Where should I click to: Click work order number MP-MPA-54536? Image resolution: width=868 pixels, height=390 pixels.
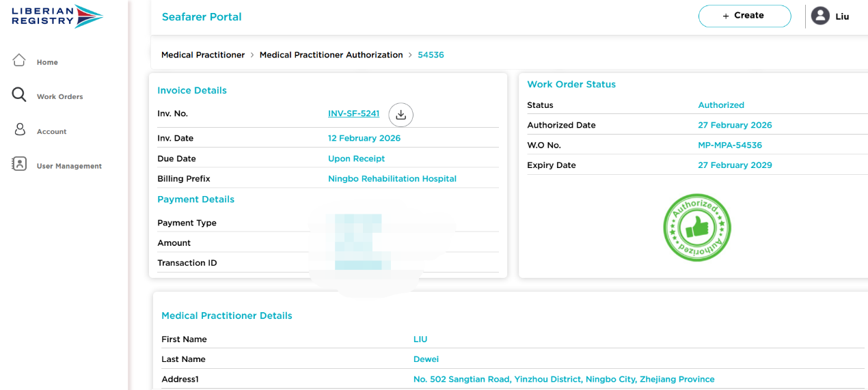pos(729,145)
